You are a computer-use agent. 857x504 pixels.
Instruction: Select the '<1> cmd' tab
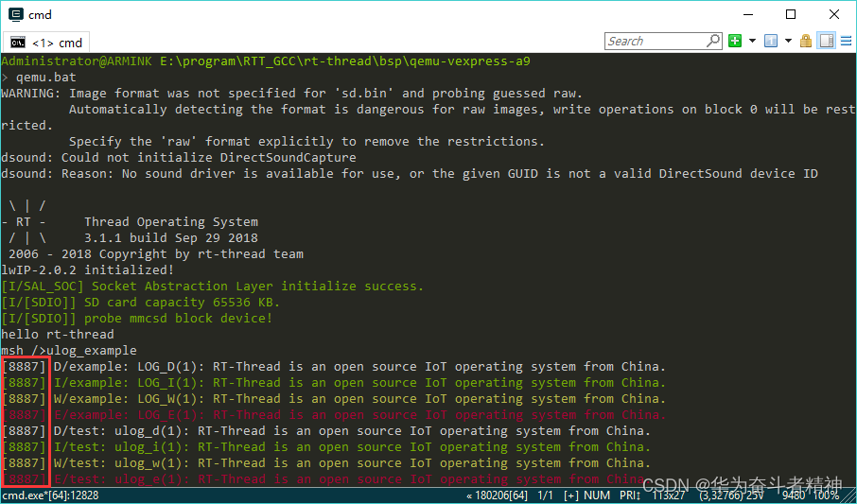pos(46,43)
